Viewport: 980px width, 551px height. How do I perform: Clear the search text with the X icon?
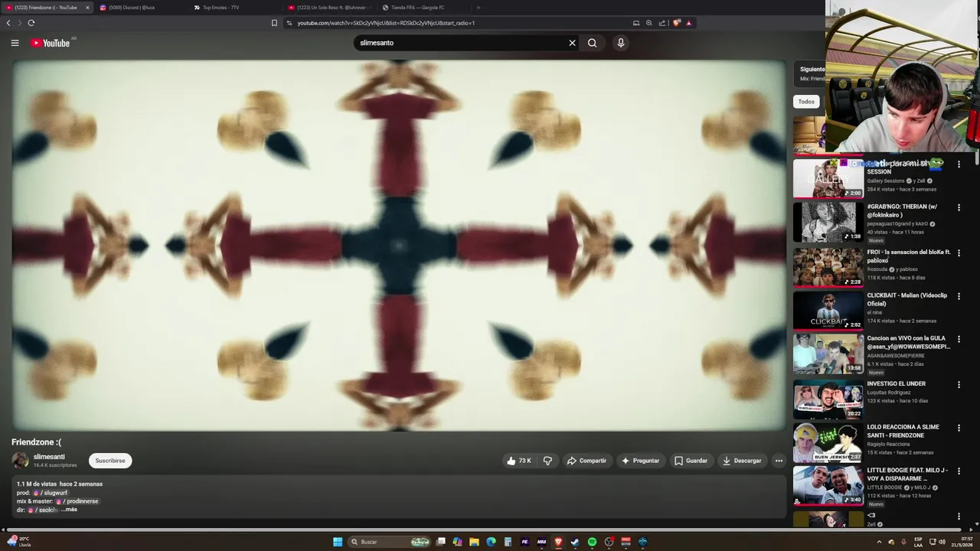point(572,43)
